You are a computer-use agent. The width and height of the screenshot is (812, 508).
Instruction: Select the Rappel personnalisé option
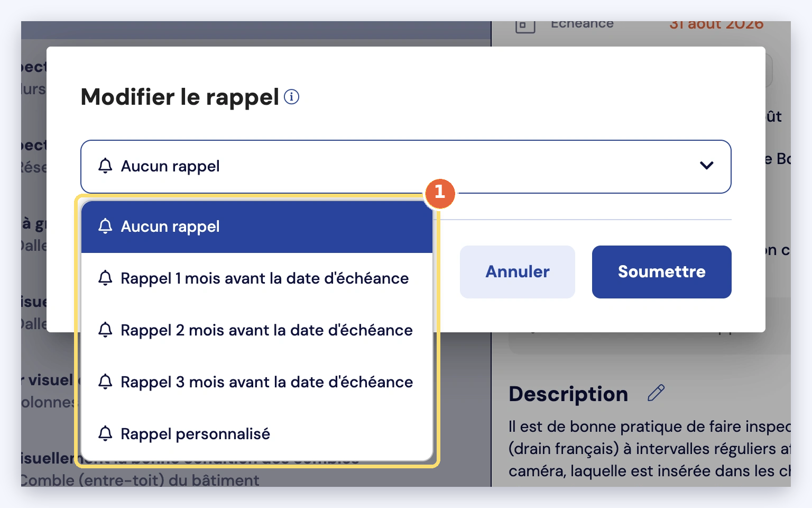pyautogui.click(x=257, y=434)
